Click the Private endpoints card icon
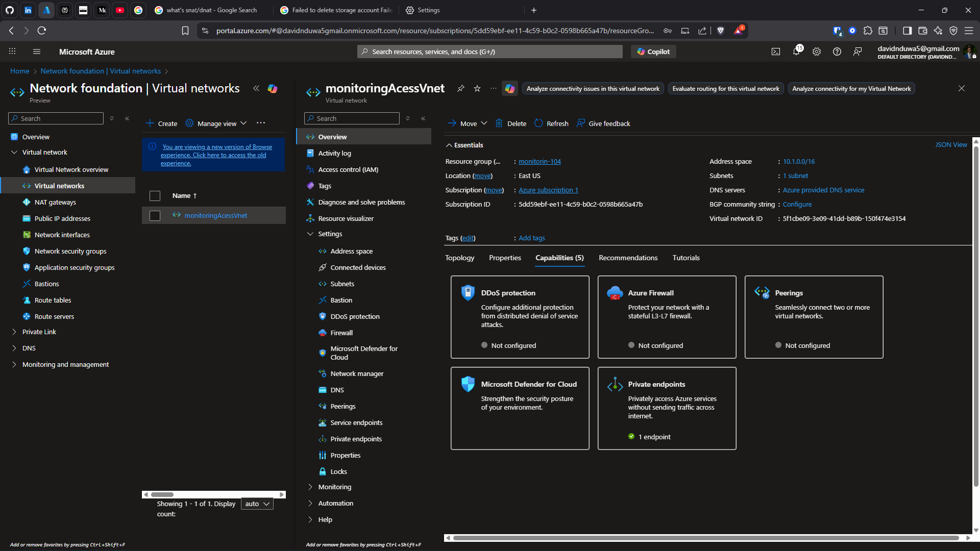Viewport: 980px width, 551px height. pyautogui.click(x=615, y=384)
